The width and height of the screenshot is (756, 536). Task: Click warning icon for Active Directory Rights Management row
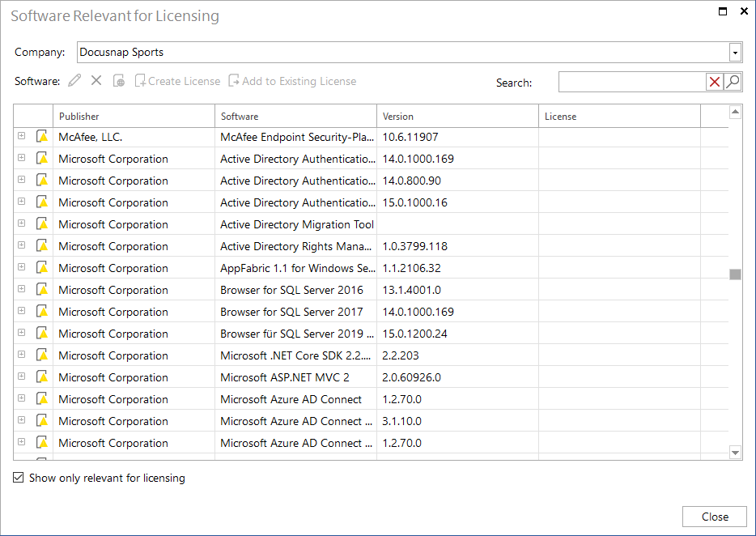click(42, 245)
